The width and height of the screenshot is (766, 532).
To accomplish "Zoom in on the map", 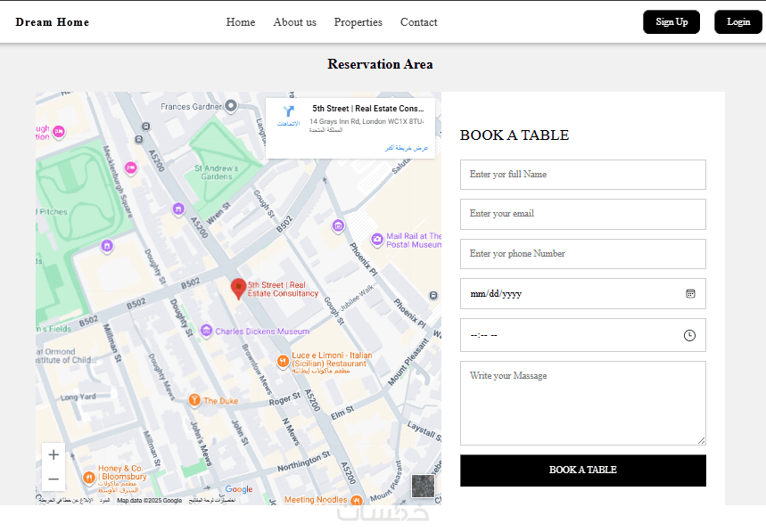I will click(54, 454).
